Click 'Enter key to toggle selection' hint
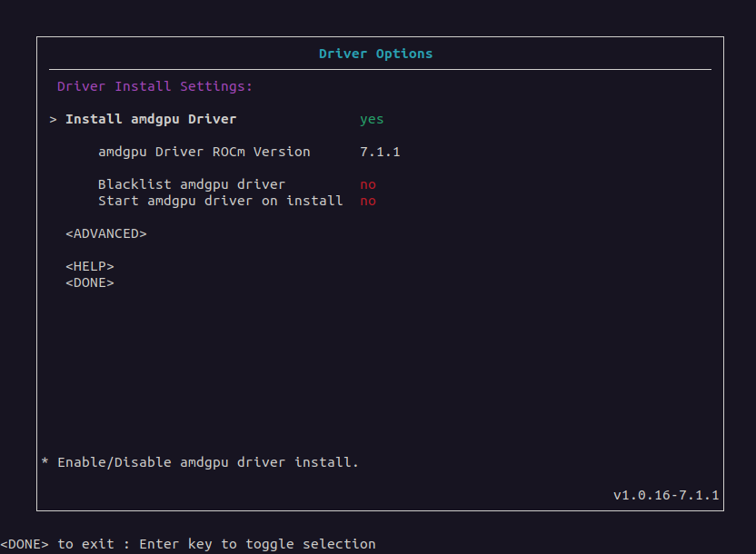The height and width of the screenshot is (554, 756). pyautogui.click(x=258, y=544)
